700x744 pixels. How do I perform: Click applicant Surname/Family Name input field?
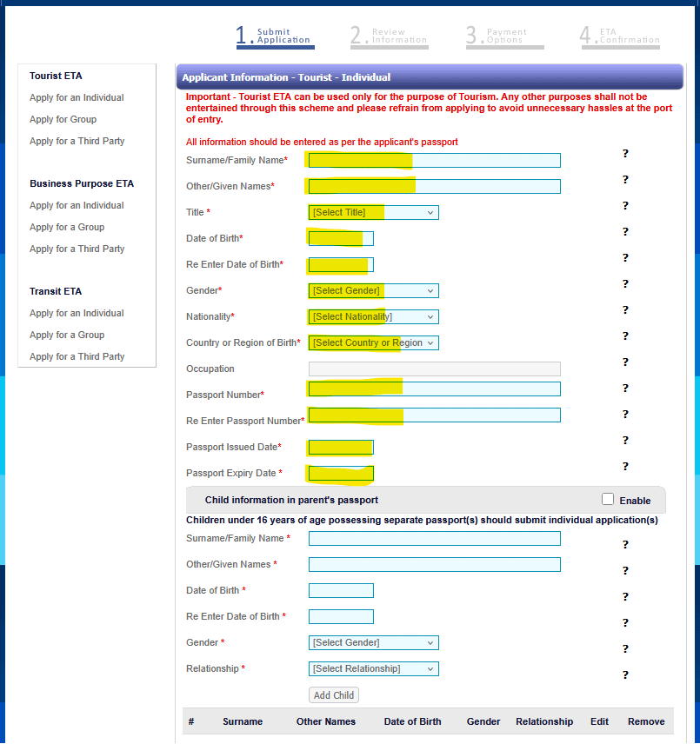434,161
